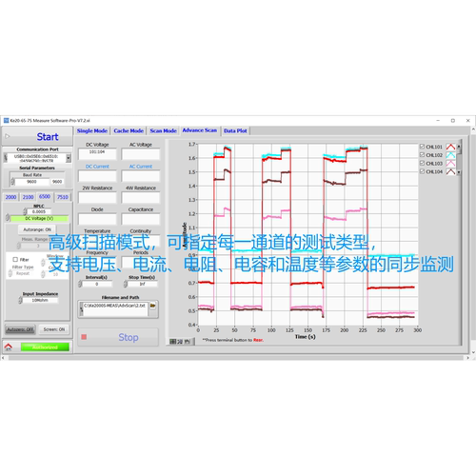The image size is (476, 476).
Task: Click the red square stop icon
Action: coord(84,337)
